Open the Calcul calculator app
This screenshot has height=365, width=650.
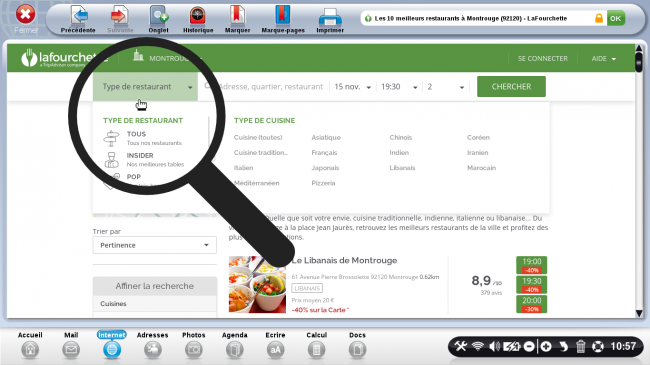click(316, 346)
